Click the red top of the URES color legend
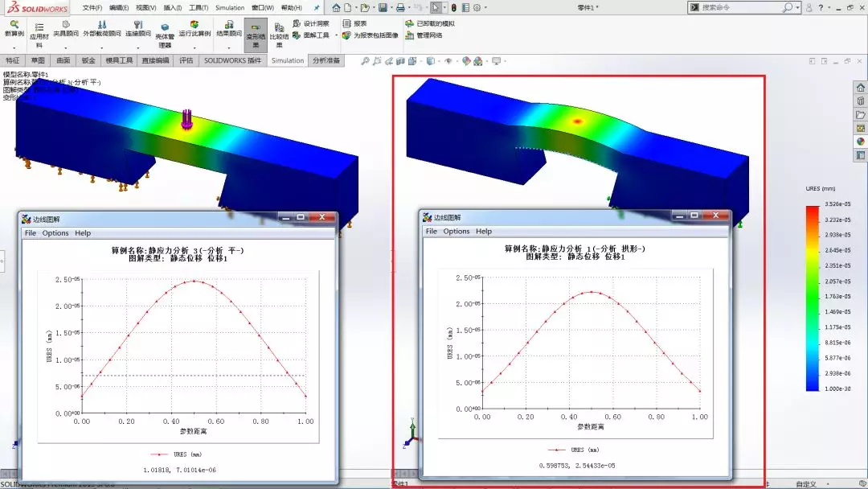Screen dimensions: 868x489 811,210
